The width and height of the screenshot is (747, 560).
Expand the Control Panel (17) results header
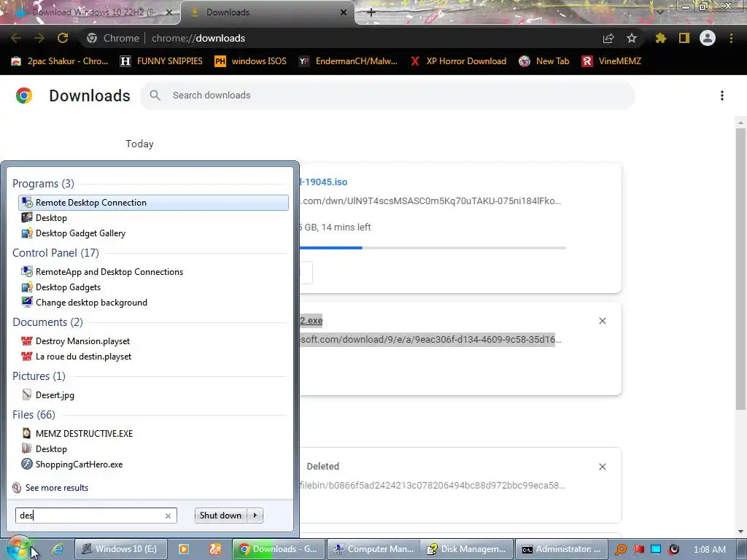[x=55, y=253]
